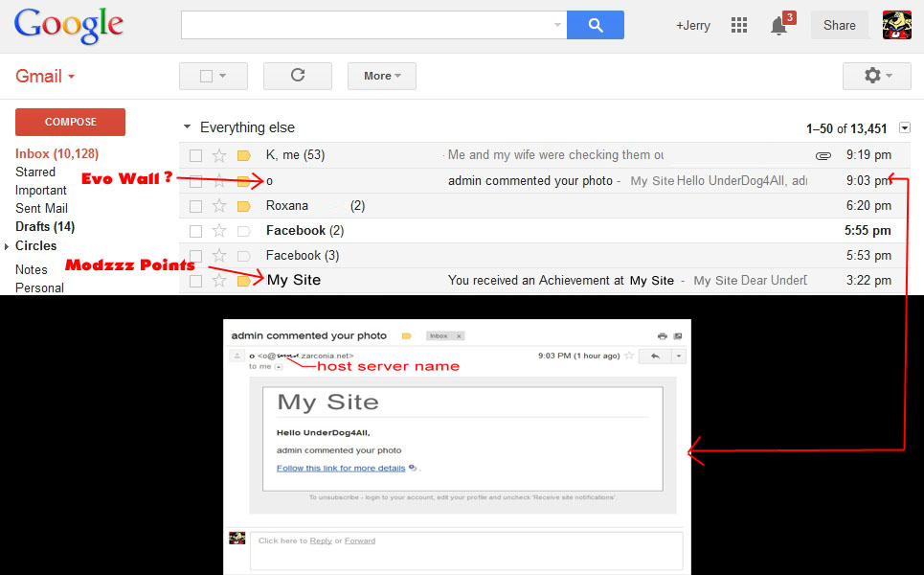
Task: Open Drafts (14) folder
Action: 45,226
